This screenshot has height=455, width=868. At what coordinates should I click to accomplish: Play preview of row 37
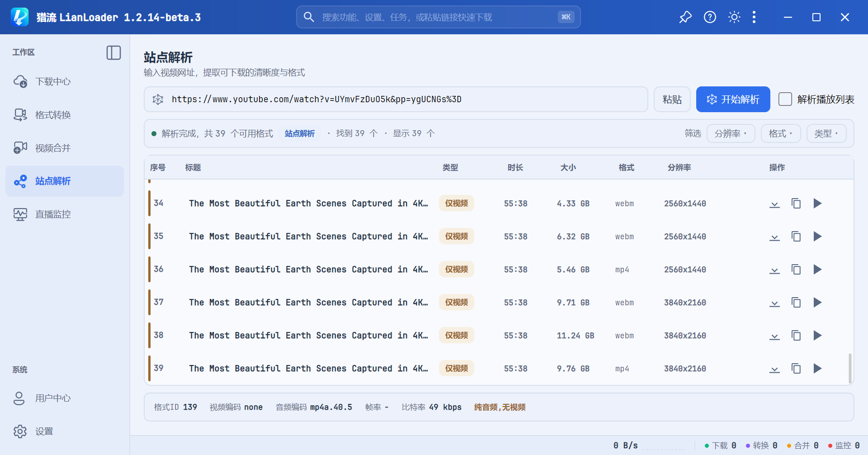click(817, 303)
